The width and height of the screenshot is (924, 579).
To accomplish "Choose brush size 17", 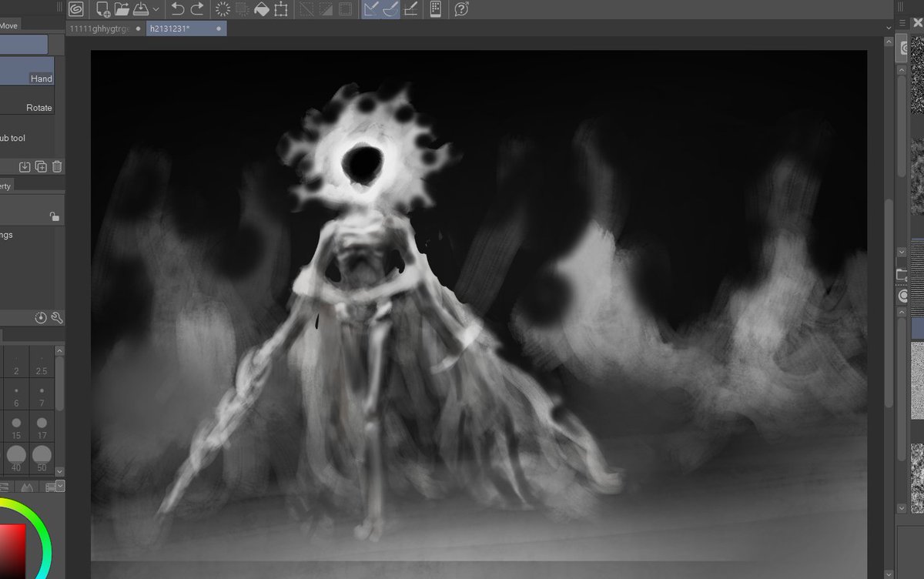I will (42, 427).
